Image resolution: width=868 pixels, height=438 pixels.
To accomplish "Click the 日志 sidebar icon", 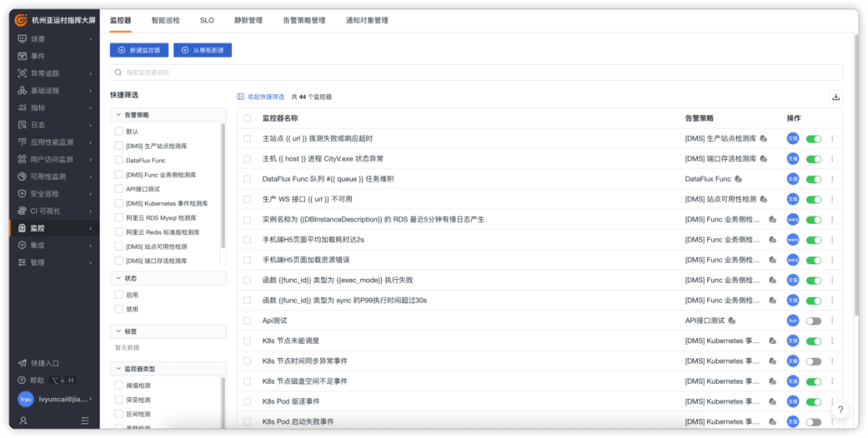I will (22, 125).
